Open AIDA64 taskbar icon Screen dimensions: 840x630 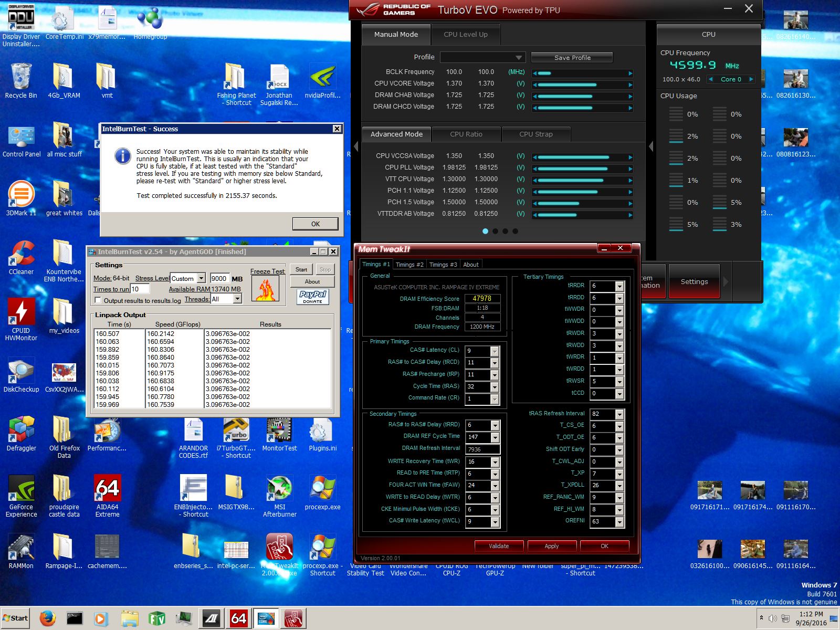[x=238, y=618]
